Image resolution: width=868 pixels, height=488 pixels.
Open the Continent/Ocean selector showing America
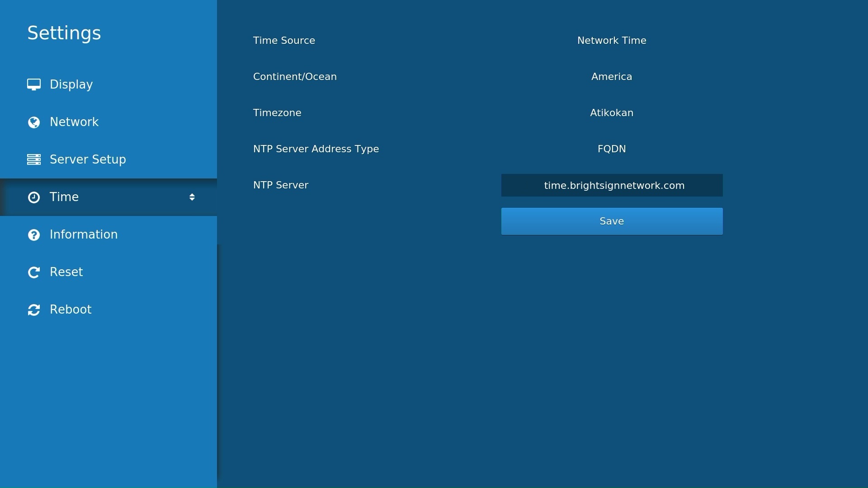[x=612, y=76]
